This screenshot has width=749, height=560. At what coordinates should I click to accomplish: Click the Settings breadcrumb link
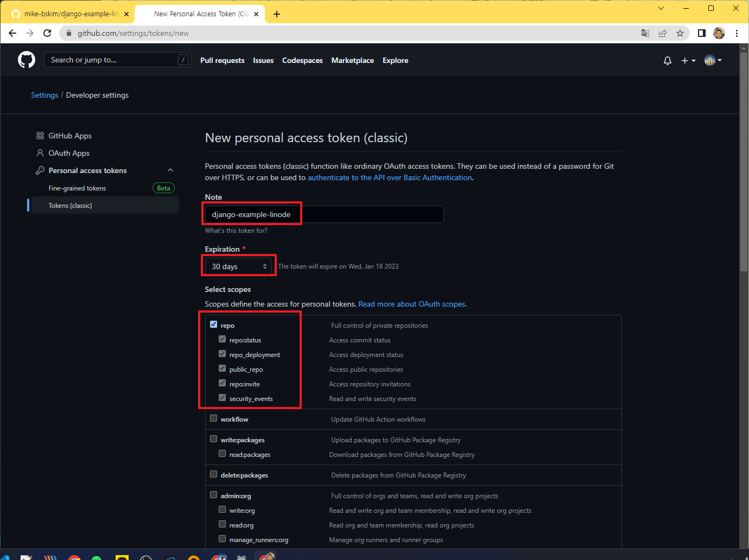coord(45,95)
